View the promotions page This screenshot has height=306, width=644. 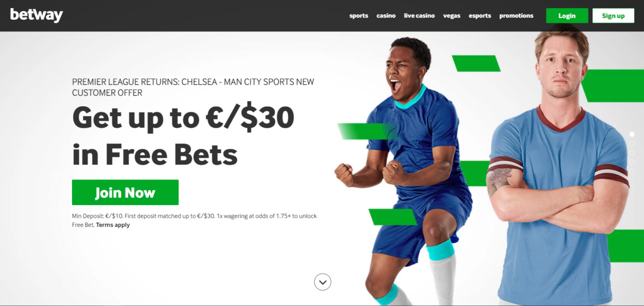coord(516,15)
